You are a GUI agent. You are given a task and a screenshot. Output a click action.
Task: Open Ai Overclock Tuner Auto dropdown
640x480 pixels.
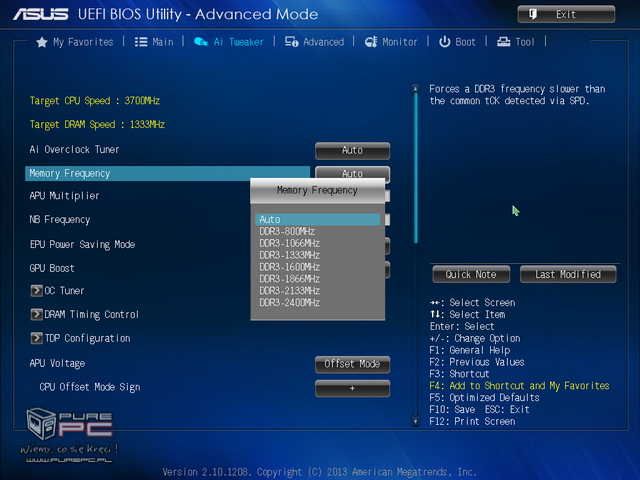[352, 151]
